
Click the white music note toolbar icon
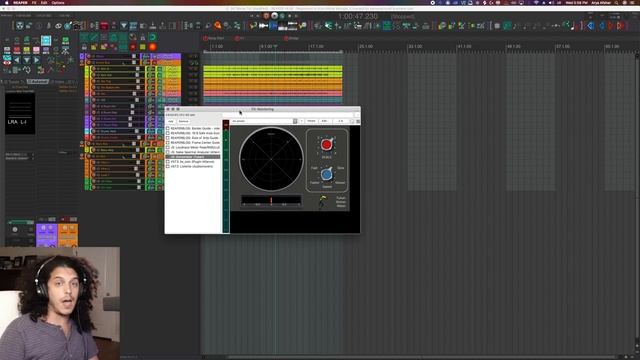573,26
